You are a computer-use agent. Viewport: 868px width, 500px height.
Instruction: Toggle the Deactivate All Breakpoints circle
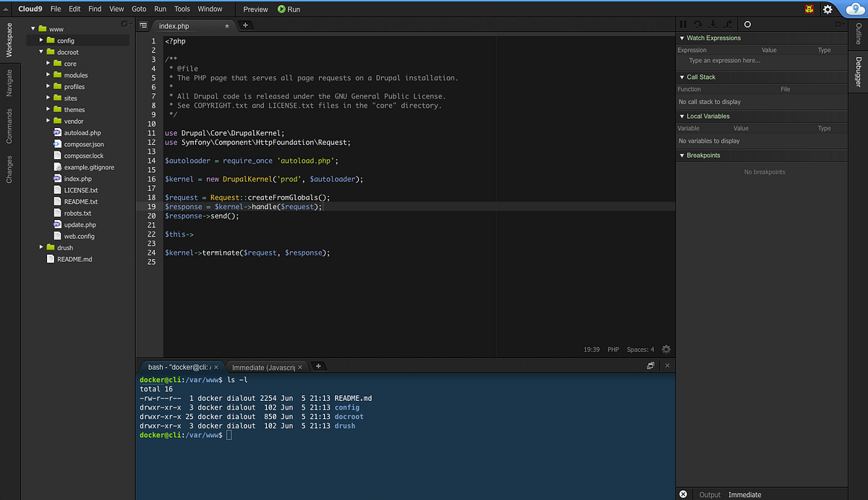749,24
